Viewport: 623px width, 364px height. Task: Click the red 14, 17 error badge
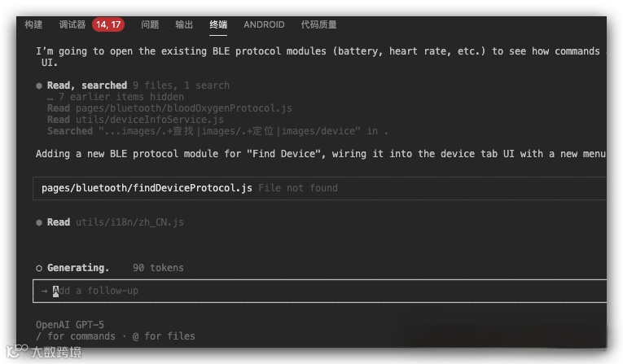click(x=107, y=24)
